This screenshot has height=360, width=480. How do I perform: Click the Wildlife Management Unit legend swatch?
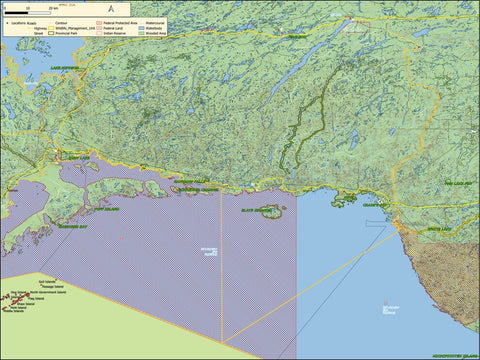pyautogui.click(x=51, y=28)
